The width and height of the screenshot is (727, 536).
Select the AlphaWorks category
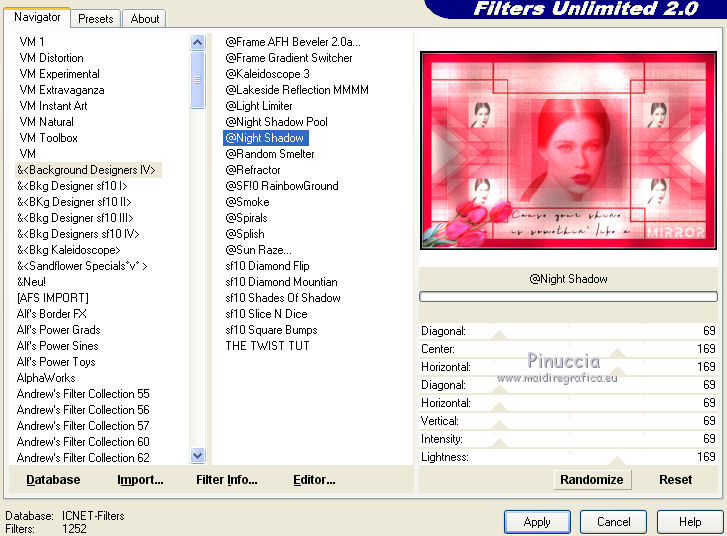[x=46, y=378]
